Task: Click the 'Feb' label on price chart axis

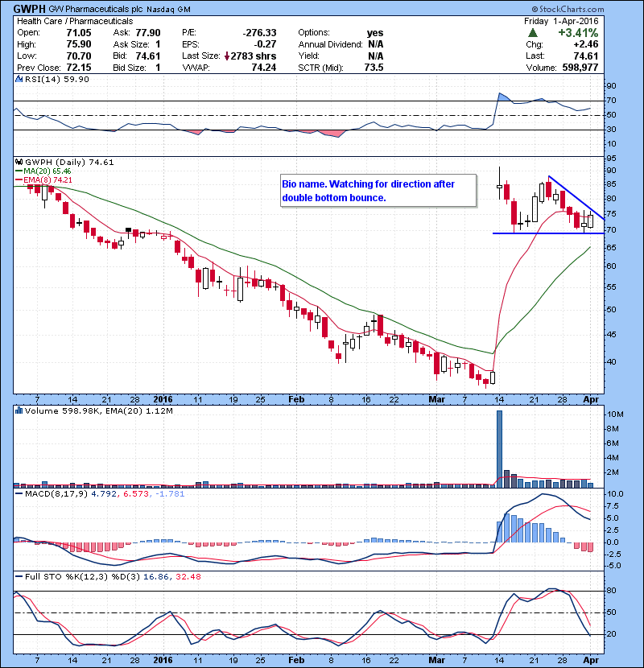Action: click(296, 400)
